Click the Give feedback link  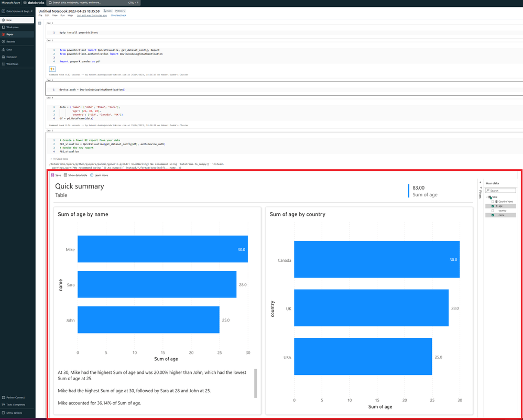(x=118, y=16)
